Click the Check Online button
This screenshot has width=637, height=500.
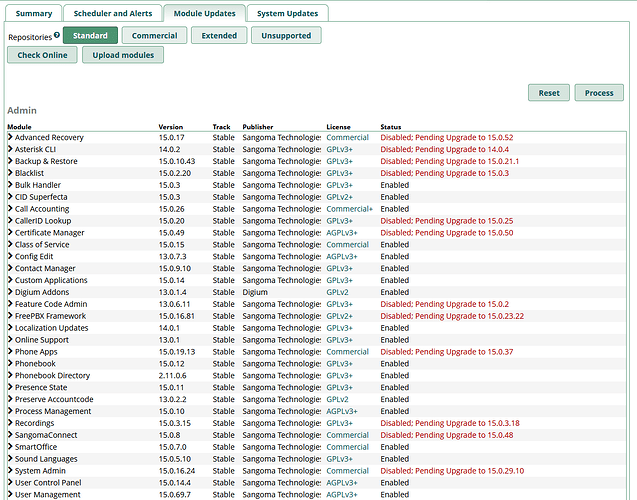(42, 55)
